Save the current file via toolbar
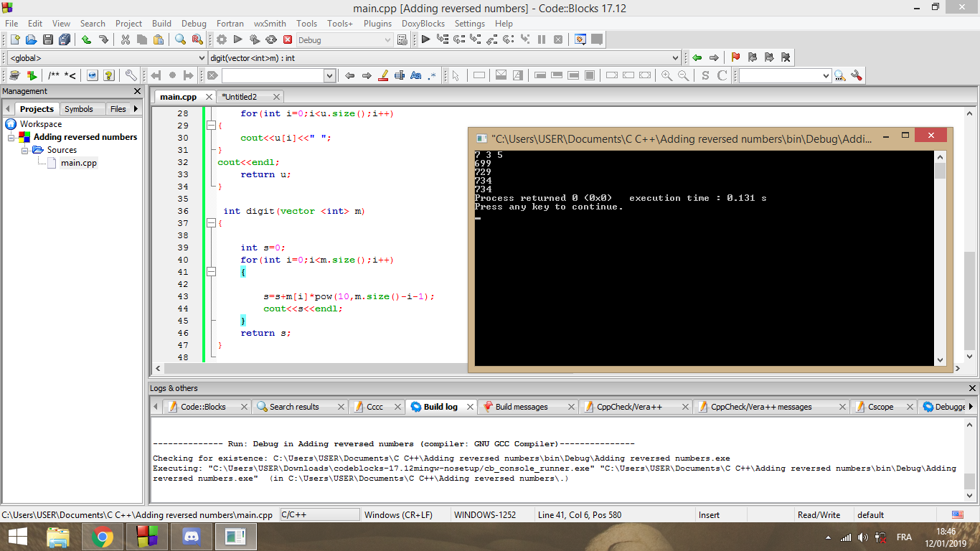Image resolution: width=980 pixels, height=551 pixels. tap(48, 40)
